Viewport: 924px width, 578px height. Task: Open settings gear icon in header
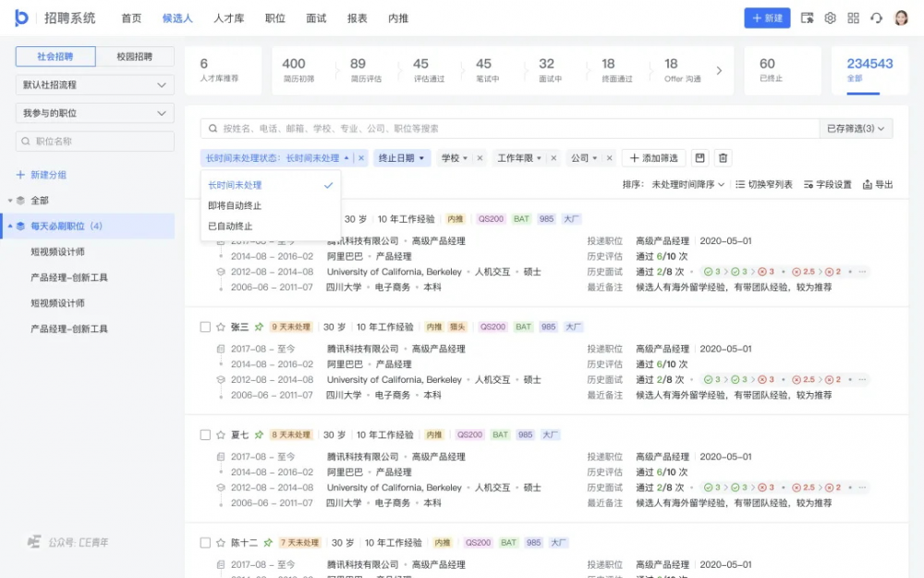point(830,18)
